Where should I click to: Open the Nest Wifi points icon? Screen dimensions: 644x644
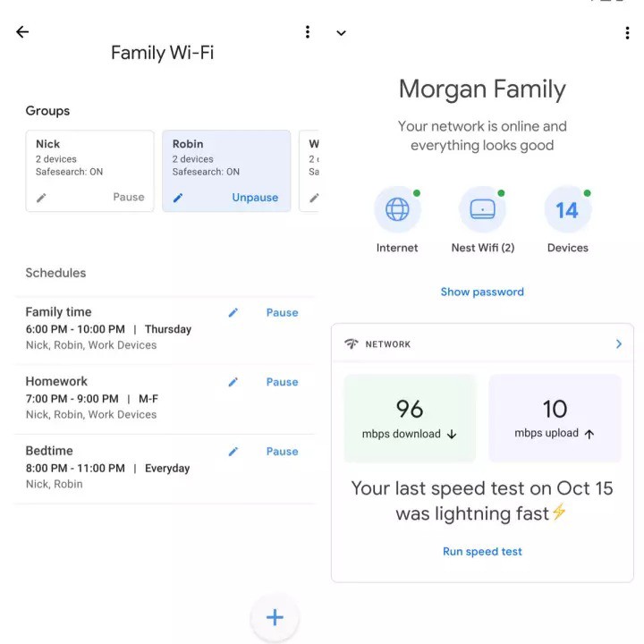[x=482, y=210]
